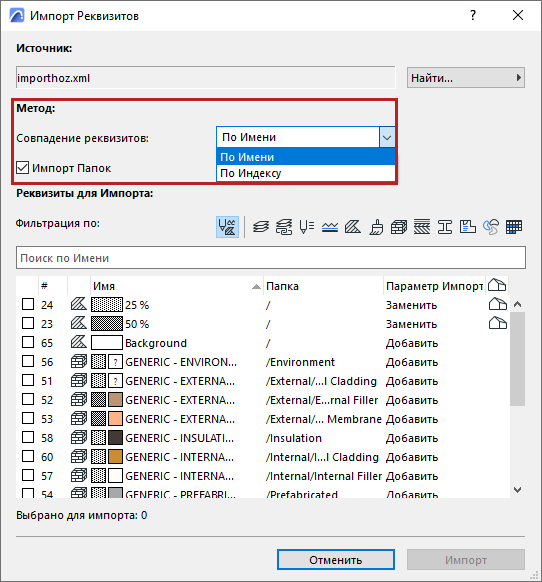Click building material icon of row 58
Screen dimensions: 542x582
(79, 437)
